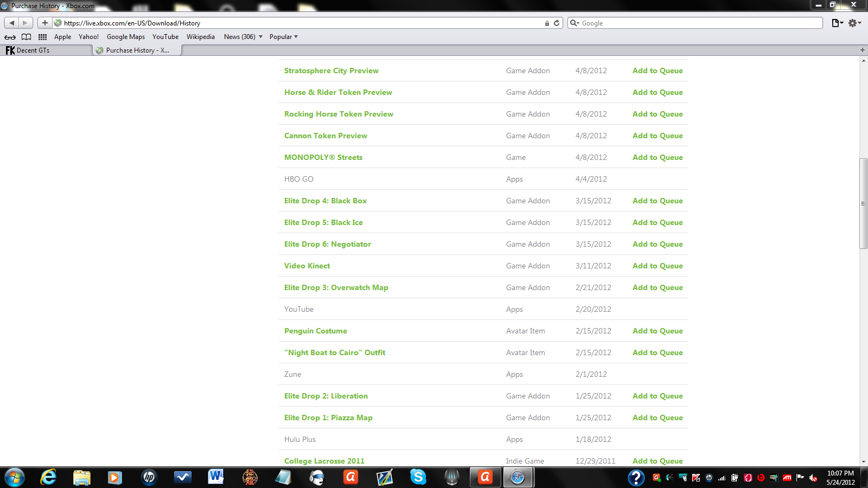The width and height of the screenshot is (868, 488).
Task: Switch to the Safari taskbar icon
Action: click(518, 477)
